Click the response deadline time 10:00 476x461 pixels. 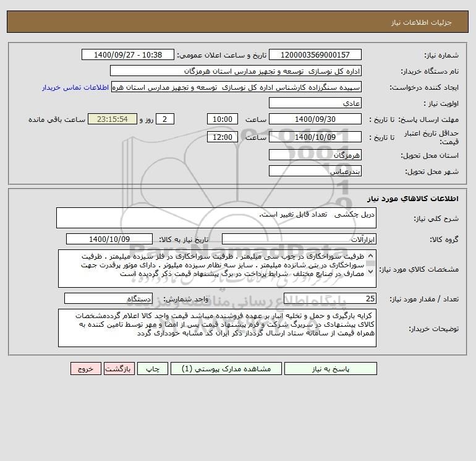pos(223,119)
